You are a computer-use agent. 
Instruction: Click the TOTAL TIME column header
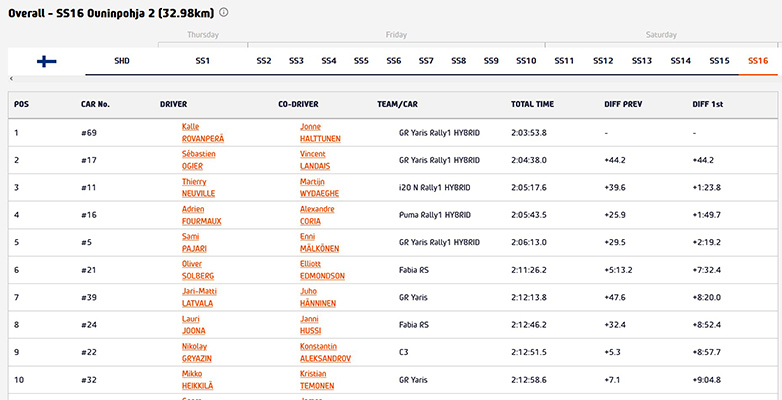point(532,104)
